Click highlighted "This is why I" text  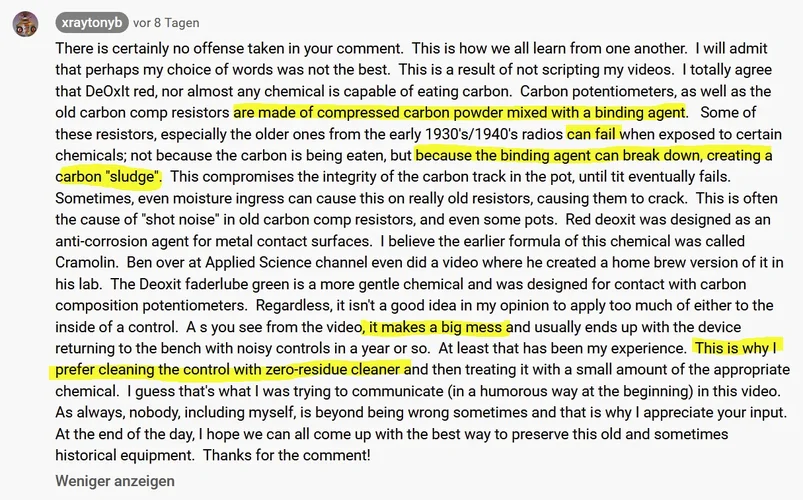coord(735,348)
